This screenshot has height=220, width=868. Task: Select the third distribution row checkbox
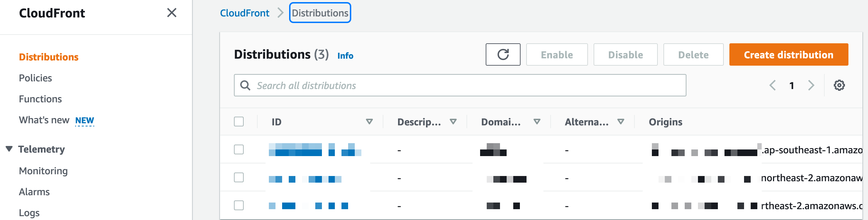(239, 205)
